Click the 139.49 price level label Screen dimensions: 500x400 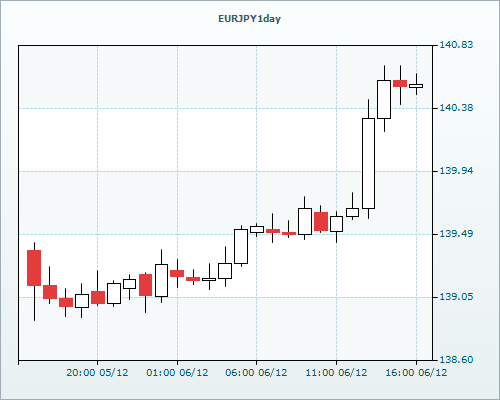pyautogui.click(x=456, y=234)
